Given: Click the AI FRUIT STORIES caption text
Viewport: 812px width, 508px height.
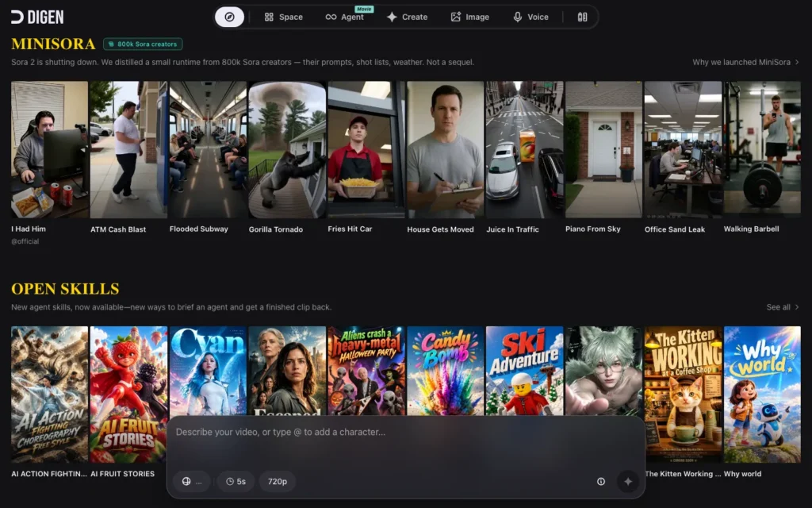Looking at the screenshot, I should 122,474.
